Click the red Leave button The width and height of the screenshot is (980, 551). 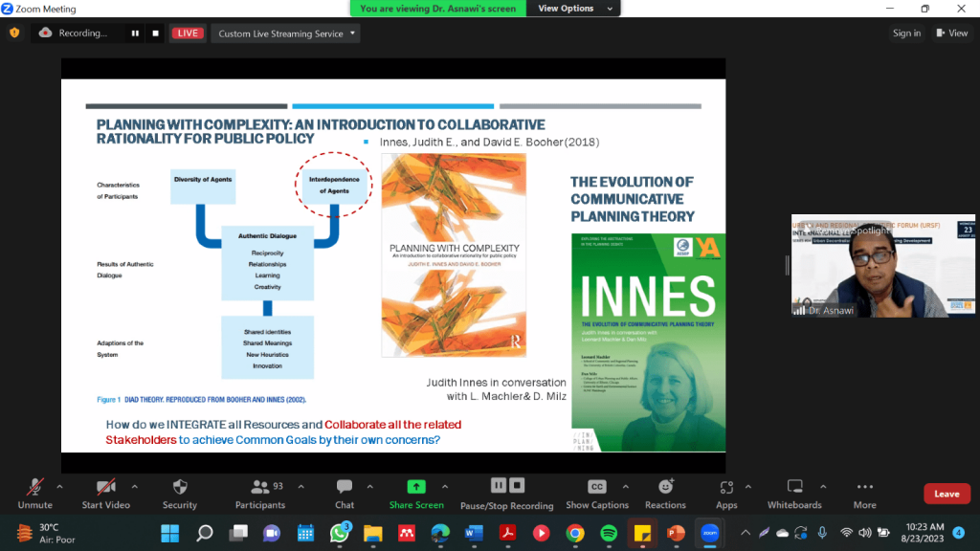(947, 494)
